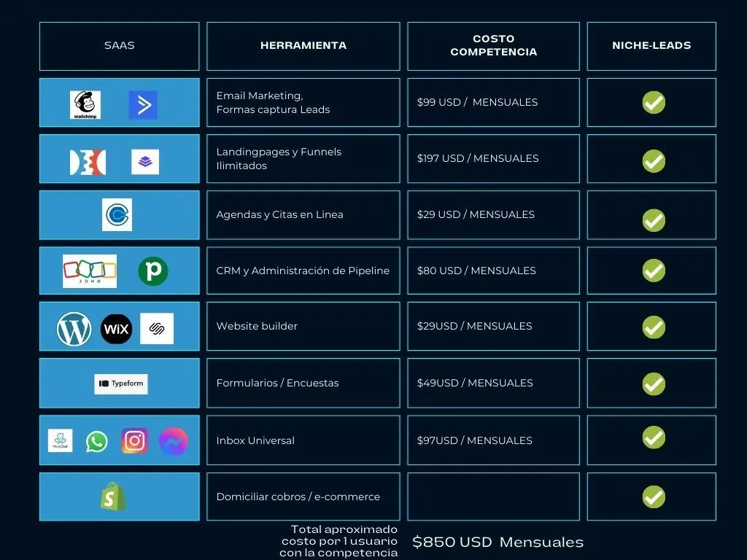Click the '$49USD / MENSUALES' price
Screen dimensions: 747x560
(x=475, y=383)
